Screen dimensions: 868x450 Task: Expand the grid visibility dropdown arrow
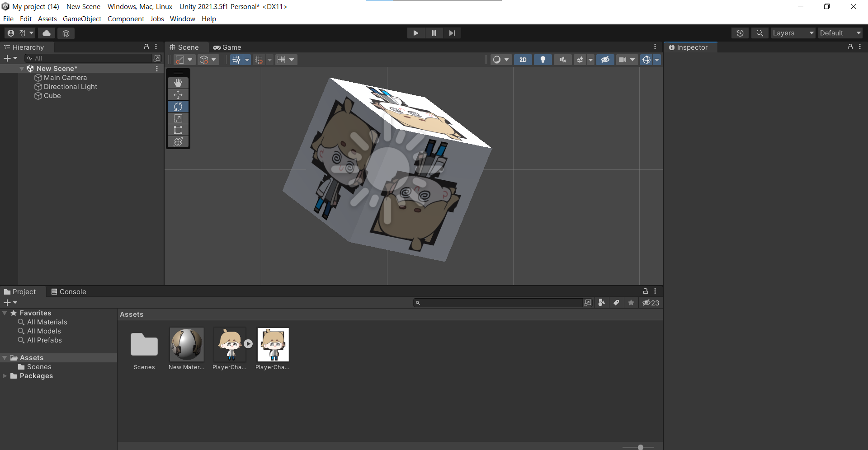click(x=247, y=60)
